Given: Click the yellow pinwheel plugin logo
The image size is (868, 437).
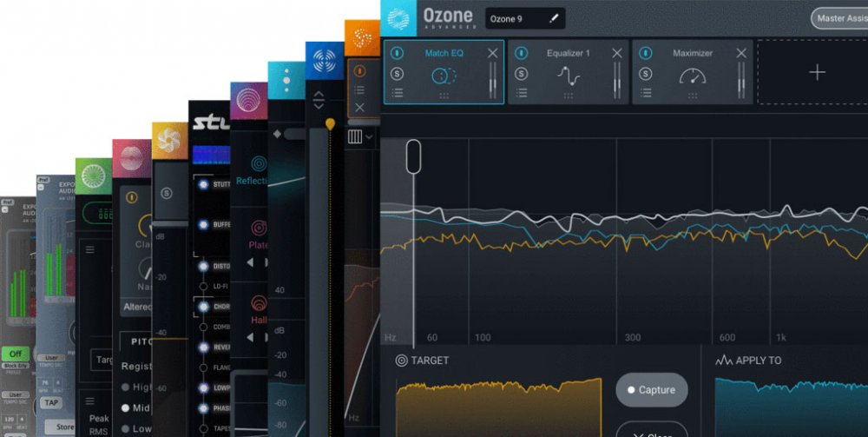Looking at the screenshot, I should tap(169, 141).
